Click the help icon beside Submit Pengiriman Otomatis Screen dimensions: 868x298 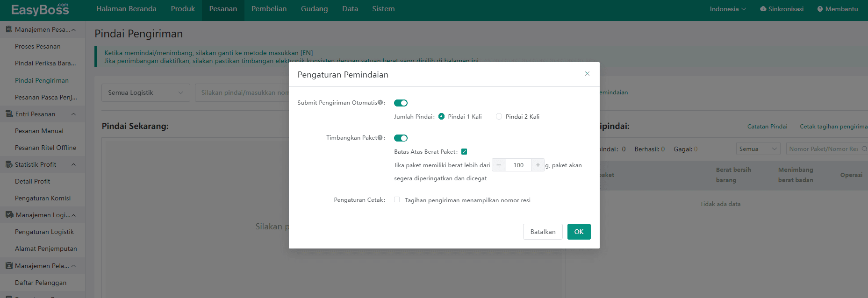click(x=380, y=103)
